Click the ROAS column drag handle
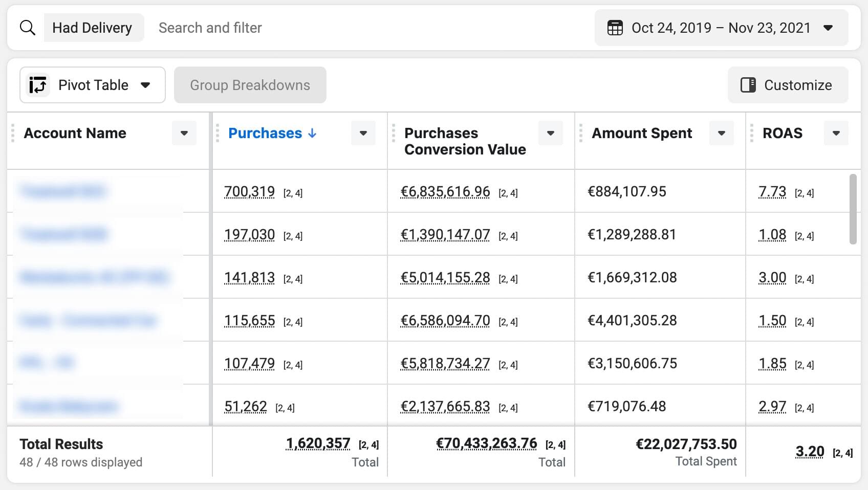Screen dimensions: 868x490 click(x=751, y=133)
